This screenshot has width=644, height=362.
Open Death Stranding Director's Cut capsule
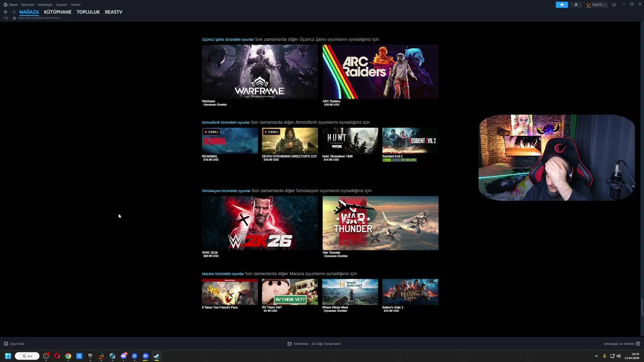click(x=290, y=141)
